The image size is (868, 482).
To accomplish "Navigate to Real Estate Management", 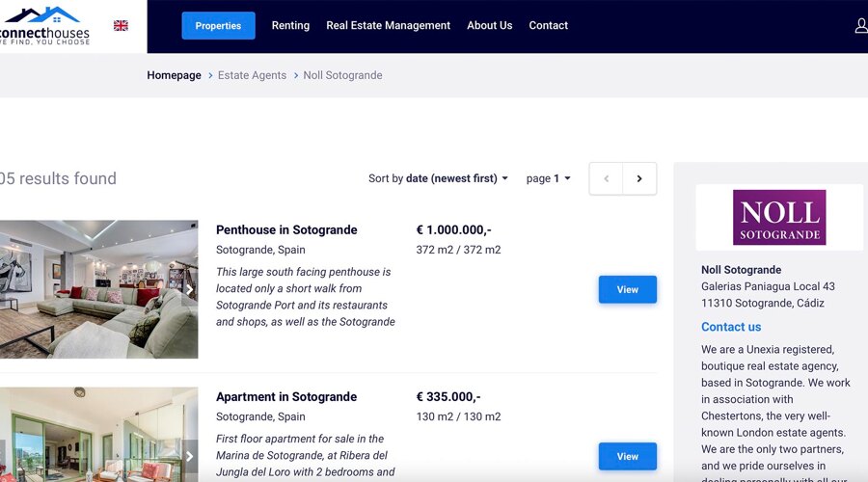I will pyautogui.click(x=388, y=26).
